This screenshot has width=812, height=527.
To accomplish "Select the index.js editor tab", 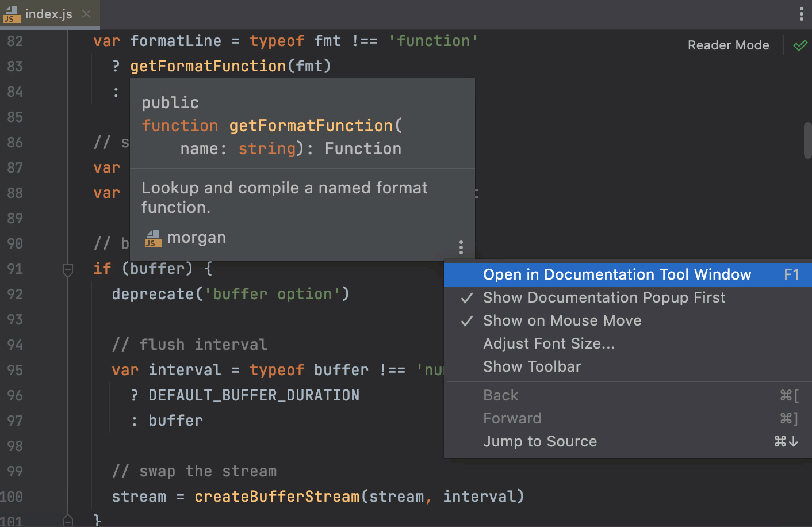I will pos(49,14).
